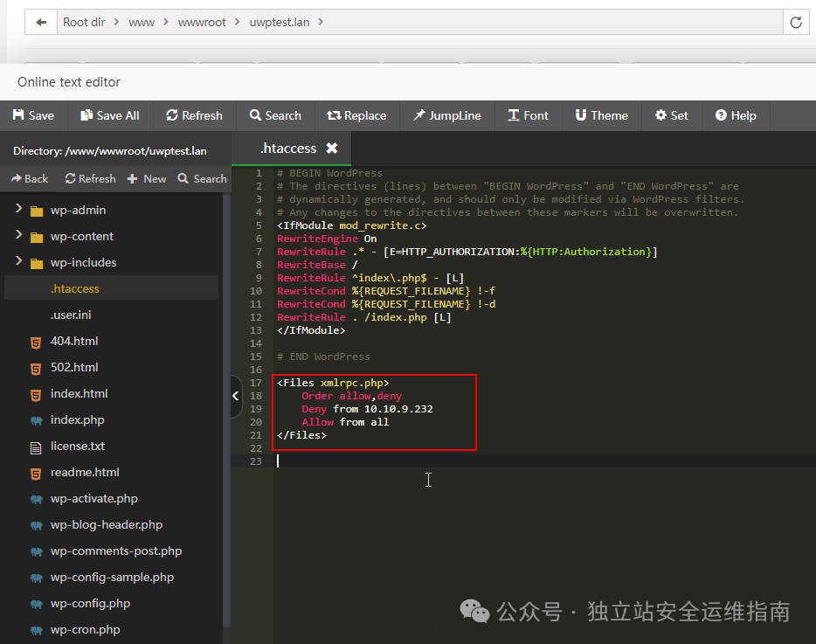The image size is (816, 644).
Task: Click the '# END WordPress' comment
Action: 323,357
